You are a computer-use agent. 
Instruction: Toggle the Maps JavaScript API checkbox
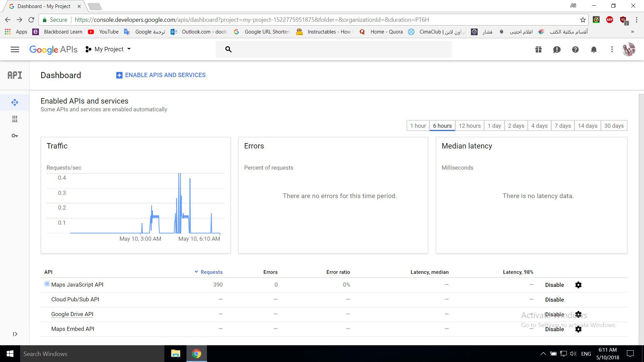(47, 284)
